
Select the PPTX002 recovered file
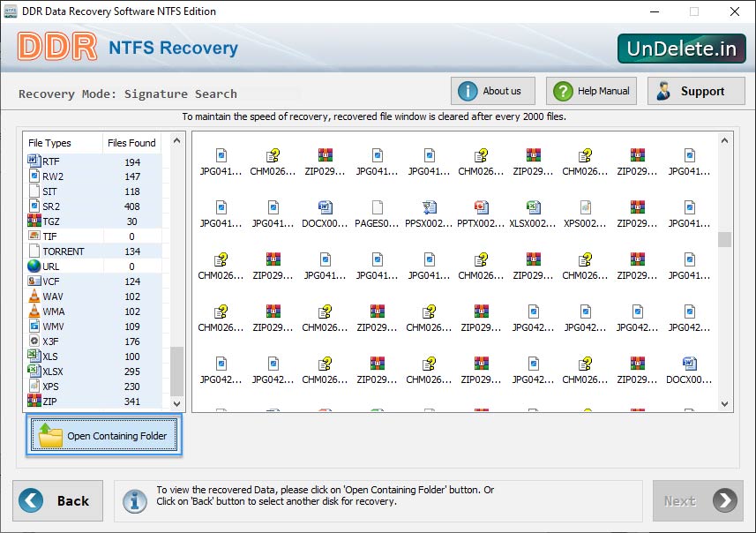[x=481, y=214]
